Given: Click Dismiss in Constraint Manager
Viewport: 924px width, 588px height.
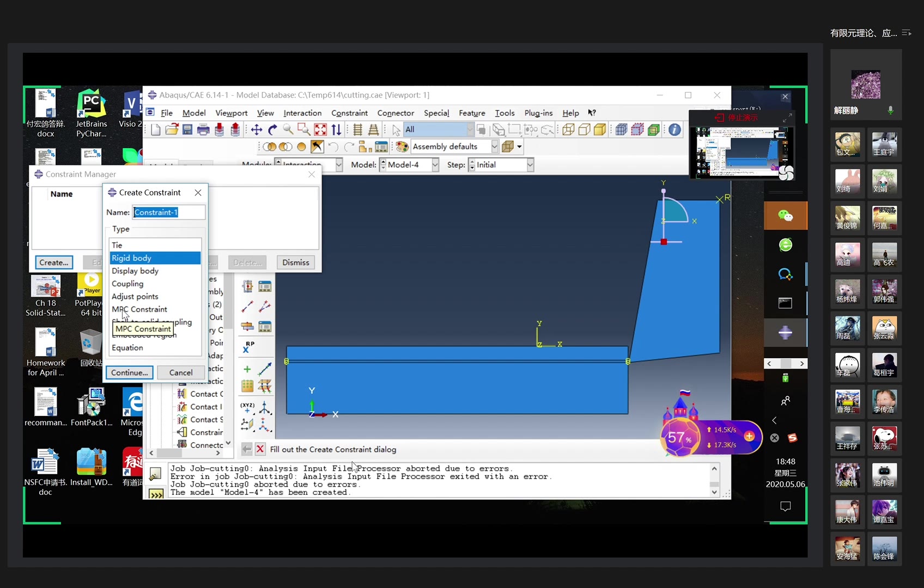Looking at the screenshot, I should coord(296,262).
